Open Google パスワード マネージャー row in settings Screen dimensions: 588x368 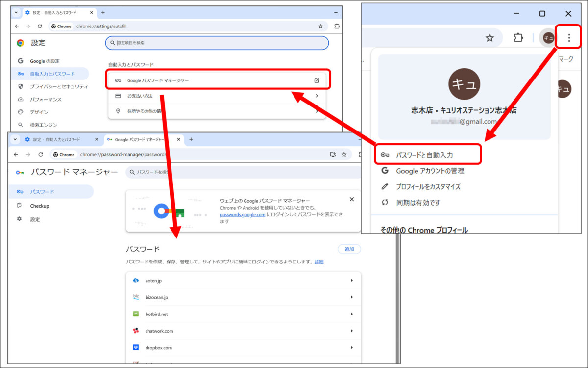pos(217,80)
